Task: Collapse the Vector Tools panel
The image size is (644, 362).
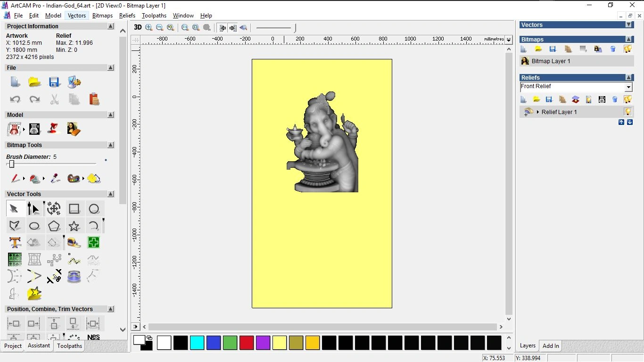Action: coord(111,194)
